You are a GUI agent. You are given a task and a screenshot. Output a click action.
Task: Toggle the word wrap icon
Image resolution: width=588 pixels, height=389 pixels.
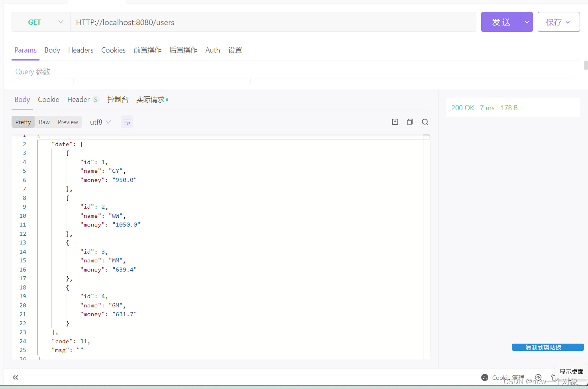click(x=127, y=122)
